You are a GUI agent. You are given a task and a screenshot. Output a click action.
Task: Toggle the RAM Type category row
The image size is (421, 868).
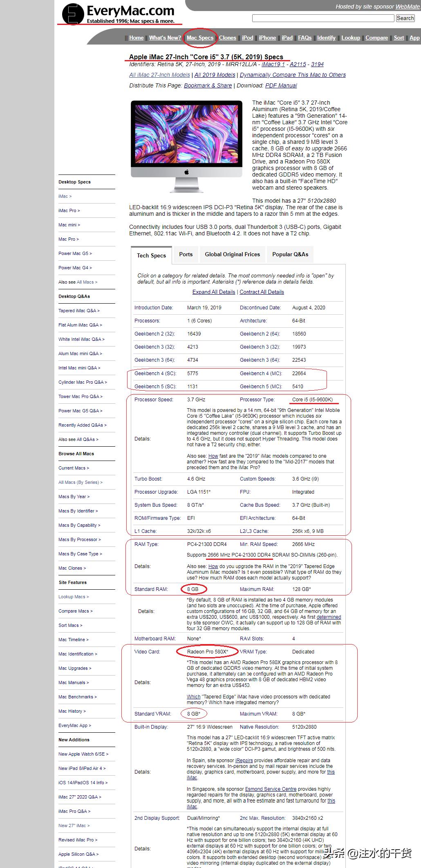click(x=238, y=544)
